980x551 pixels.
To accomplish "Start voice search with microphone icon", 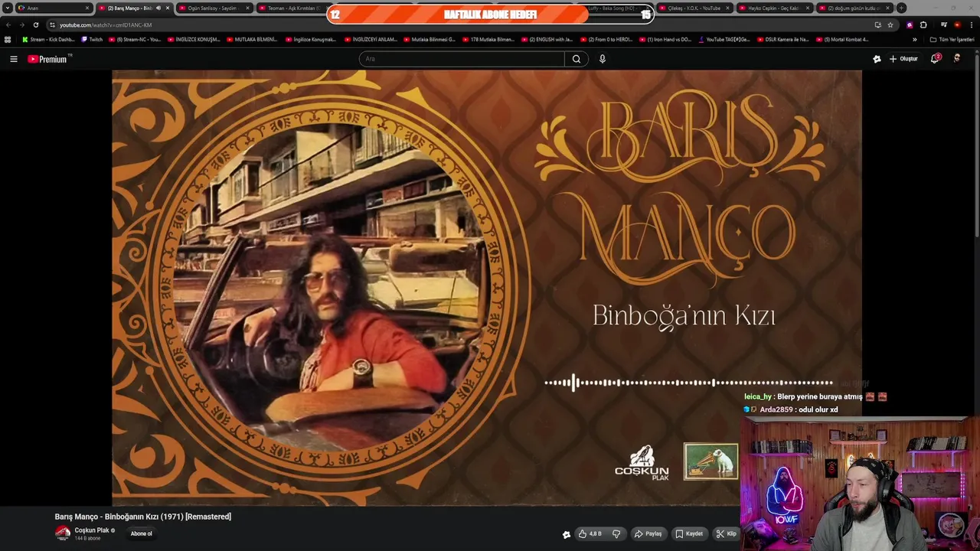I will [603, 59].
